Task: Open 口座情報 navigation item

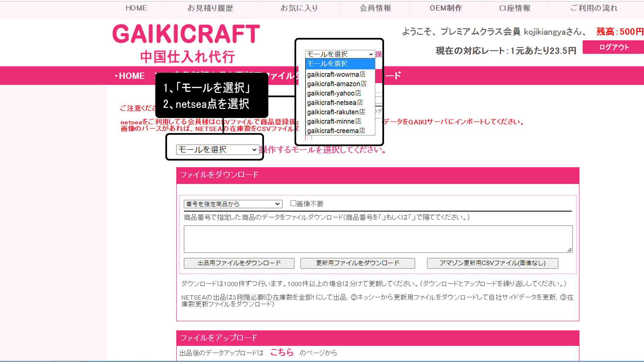Action: (x=515, y=8)
